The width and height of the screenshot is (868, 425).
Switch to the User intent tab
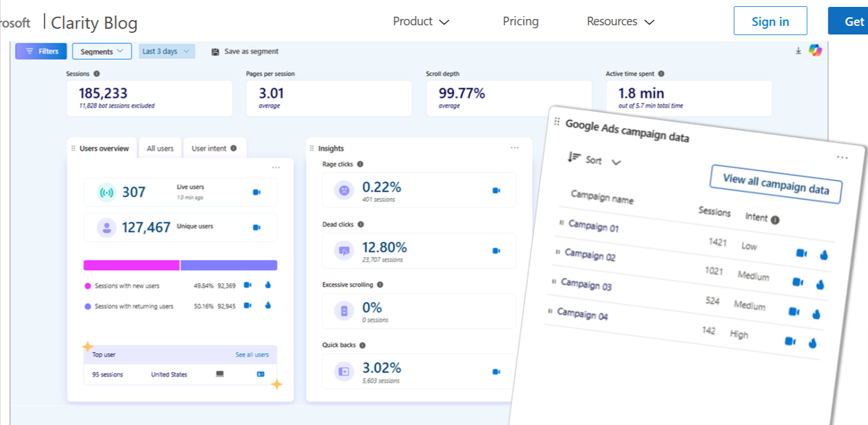tap(214, 148)
